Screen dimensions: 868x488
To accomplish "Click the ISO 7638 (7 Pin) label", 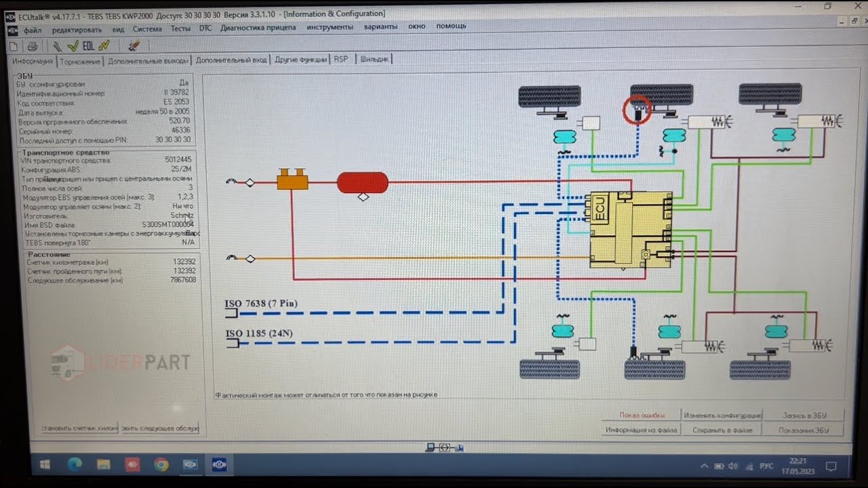I will click(261, 304).
